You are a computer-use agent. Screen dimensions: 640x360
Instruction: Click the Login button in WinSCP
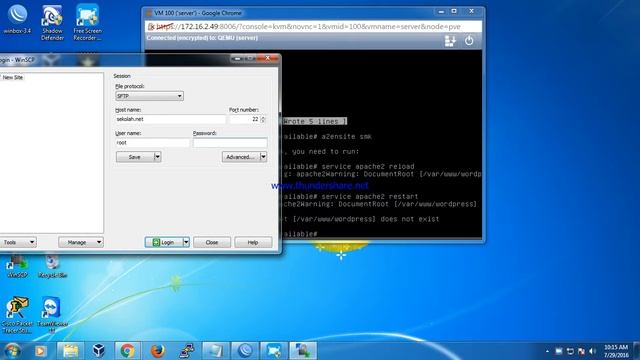164,242
